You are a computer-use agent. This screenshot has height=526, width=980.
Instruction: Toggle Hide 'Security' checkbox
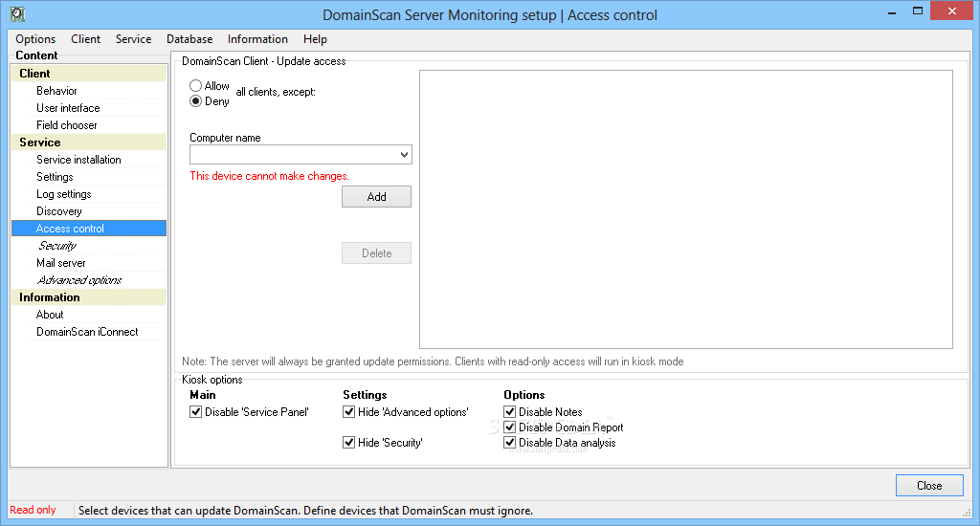348,442
